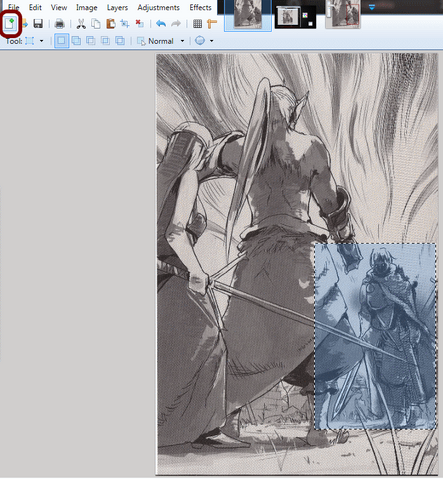
Task: Select the Replace selection mode
Action: [61, 41]
